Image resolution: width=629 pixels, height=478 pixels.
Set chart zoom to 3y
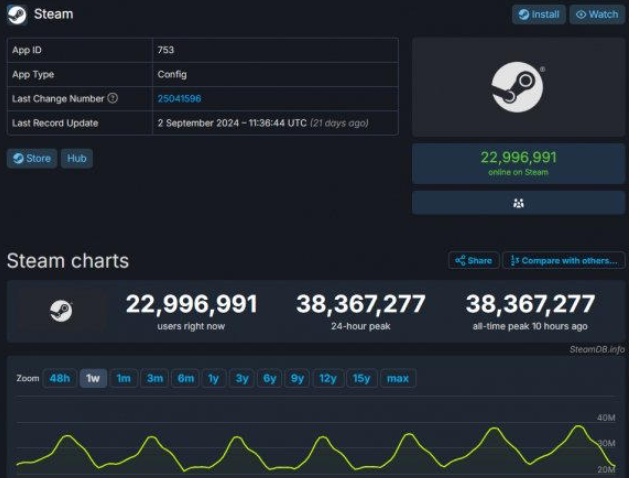(242, 378)
